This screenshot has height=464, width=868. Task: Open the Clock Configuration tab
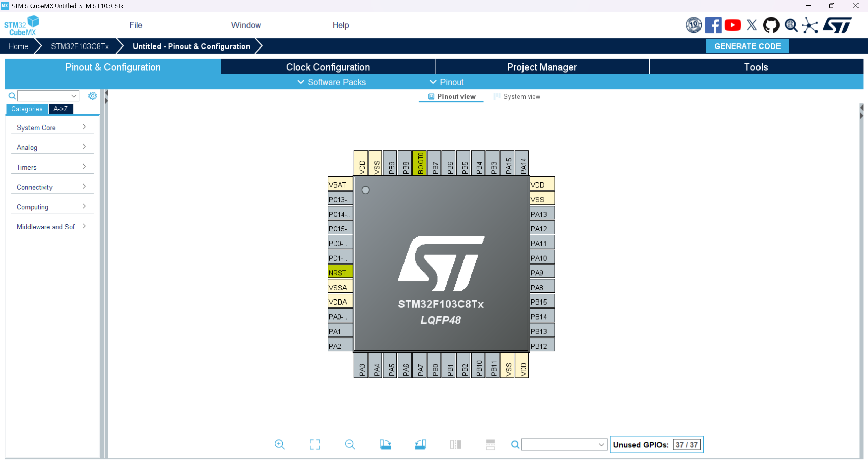coord(328,67)
